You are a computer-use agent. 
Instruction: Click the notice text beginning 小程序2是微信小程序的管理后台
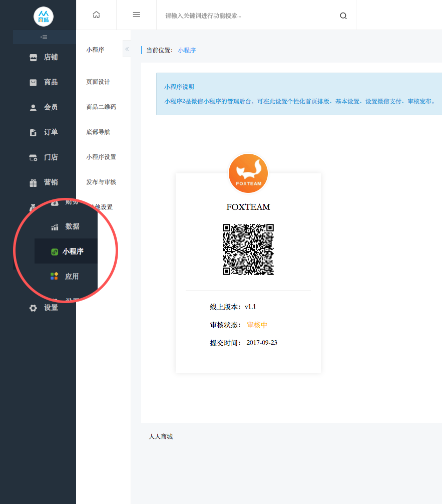click(300, 102)
